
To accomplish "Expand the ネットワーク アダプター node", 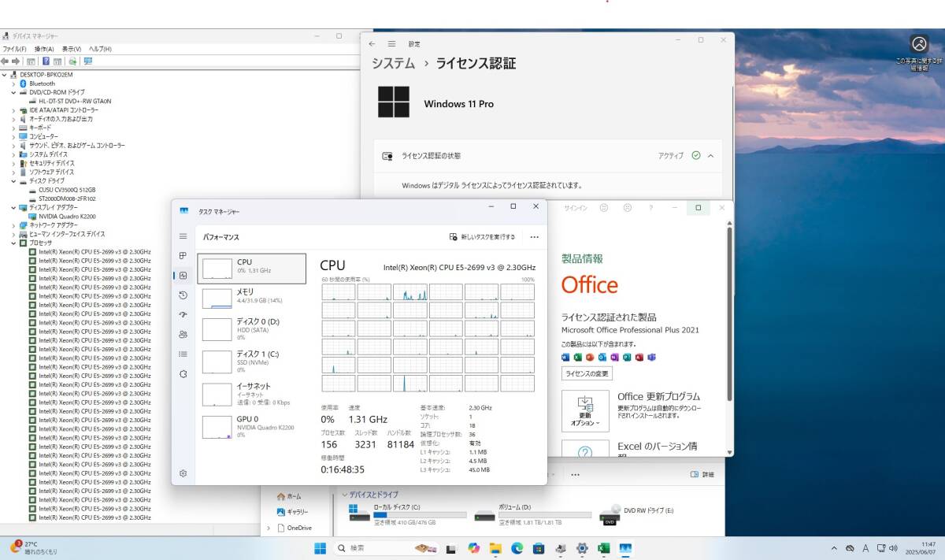I will pyautogui.click(x=13, y=225).
